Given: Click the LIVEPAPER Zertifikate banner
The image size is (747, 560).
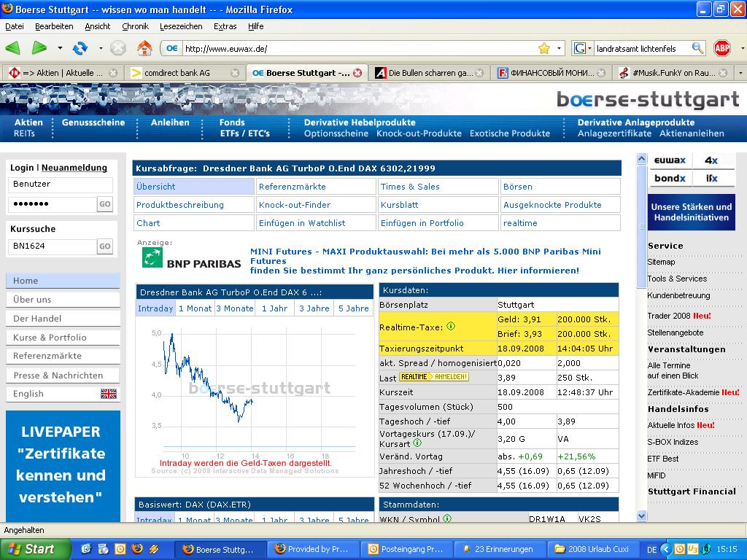Looking at the screenshot, I should coord(63,467).
